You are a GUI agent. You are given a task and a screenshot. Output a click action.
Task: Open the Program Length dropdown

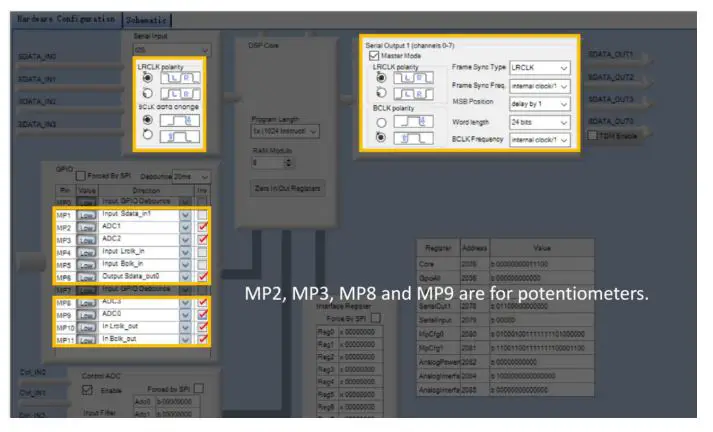(x=285, y=131)
